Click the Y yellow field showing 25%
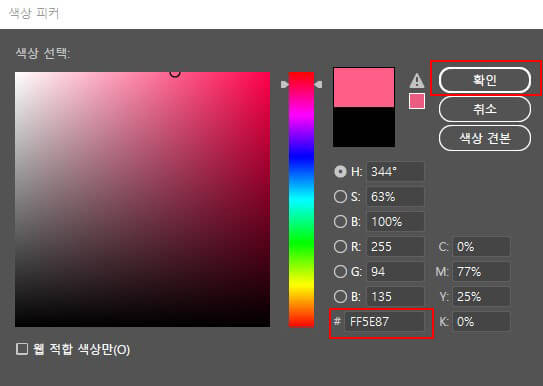Image resolution: width=543 pixels, height=386 pixels. (481, 296)
